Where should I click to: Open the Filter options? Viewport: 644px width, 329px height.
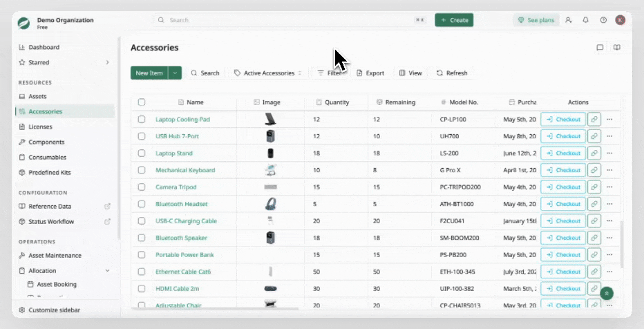(x=330, y=73)
